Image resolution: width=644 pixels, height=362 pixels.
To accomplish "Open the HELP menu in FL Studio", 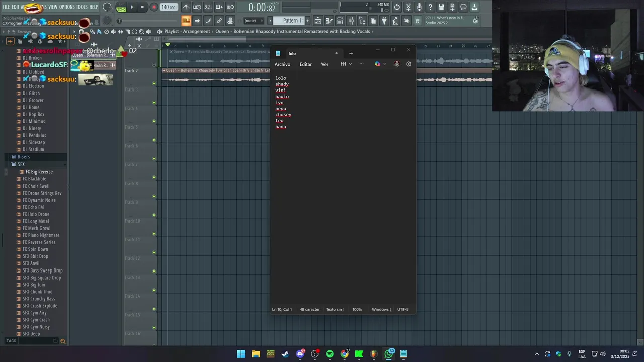I will click(x=94, y=7).
